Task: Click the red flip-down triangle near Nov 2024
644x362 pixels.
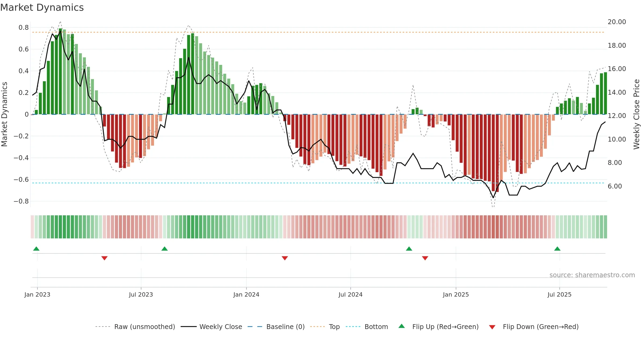Action: click(x=425, y=258)
